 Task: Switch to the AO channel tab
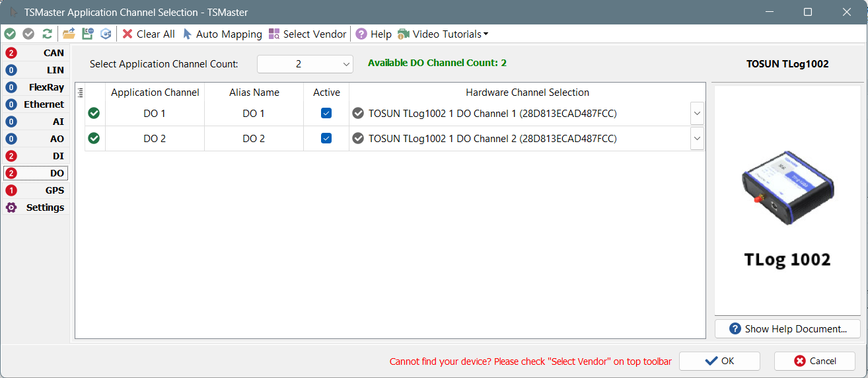(36, 139)
